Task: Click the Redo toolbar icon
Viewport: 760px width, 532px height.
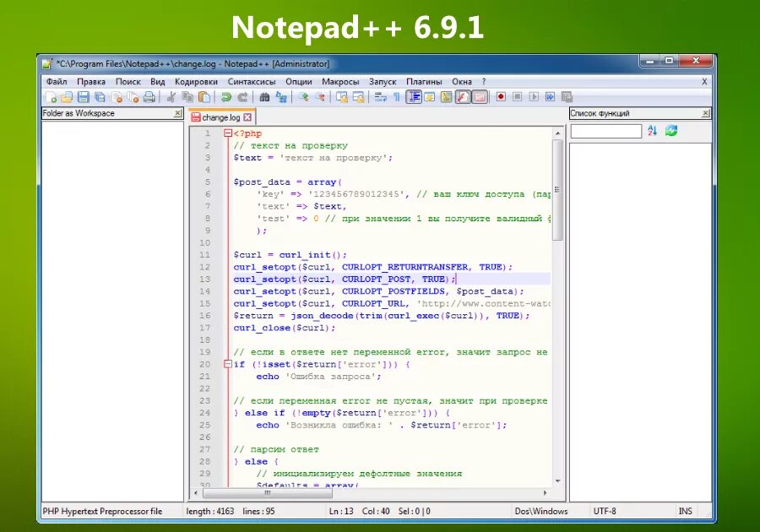Action: pyautogui.click(x=242, y=97)
